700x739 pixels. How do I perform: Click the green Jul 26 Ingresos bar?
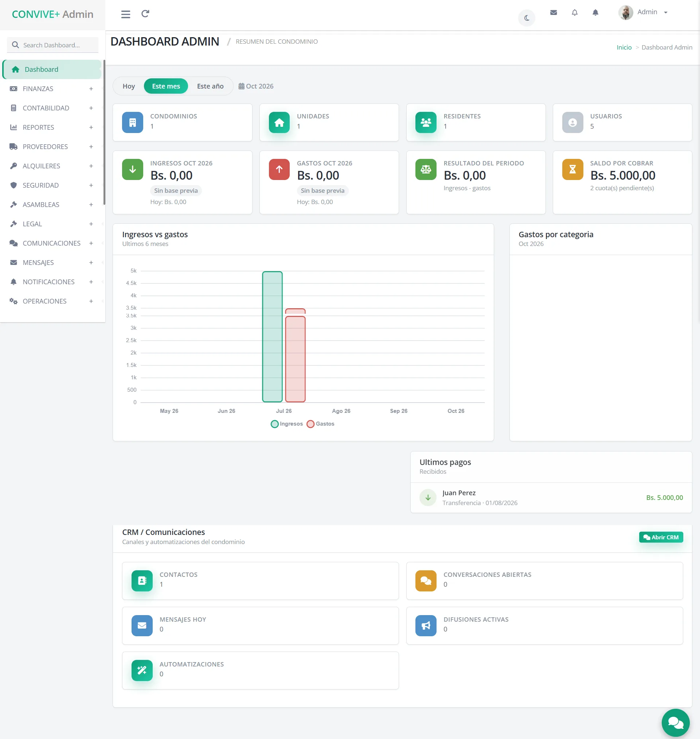click(273, 337)
